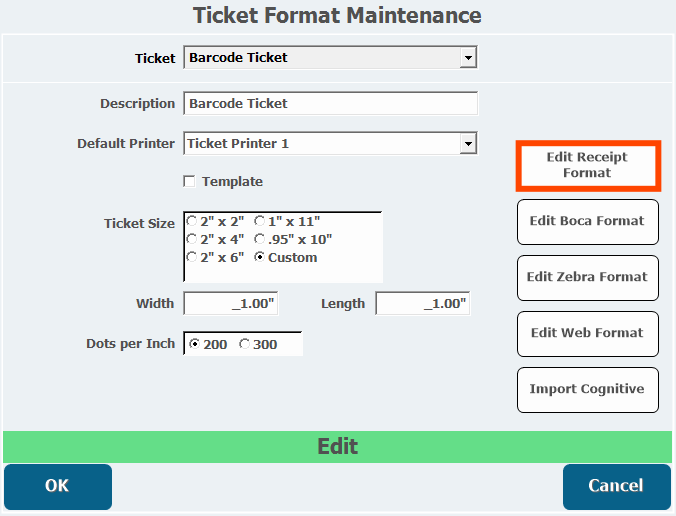The height and width of the screenshot is (516, 676).
Task: Click the Width input field
Action: tap(231, 303)
